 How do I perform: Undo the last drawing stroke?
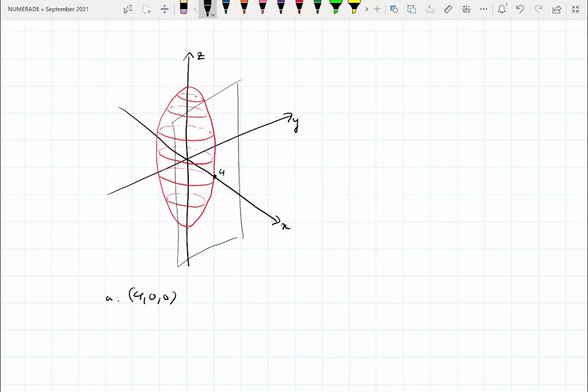520,9
